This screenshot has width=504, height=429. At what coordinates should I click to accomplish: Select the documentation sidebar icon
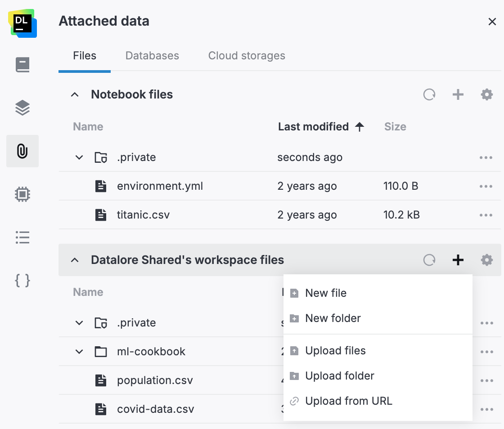tap(22, 64)
